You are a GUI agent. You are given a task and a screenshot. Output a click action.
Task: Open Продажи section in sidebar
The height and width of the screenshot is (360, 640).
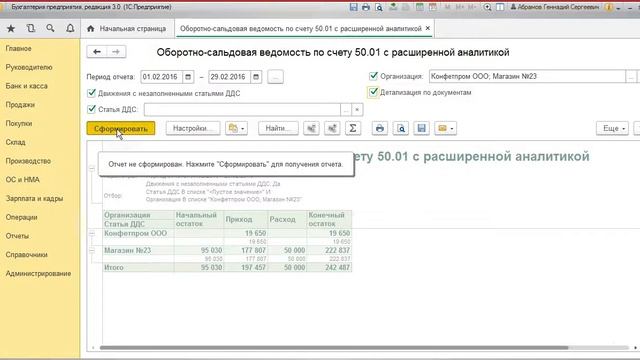click(20, 104)
